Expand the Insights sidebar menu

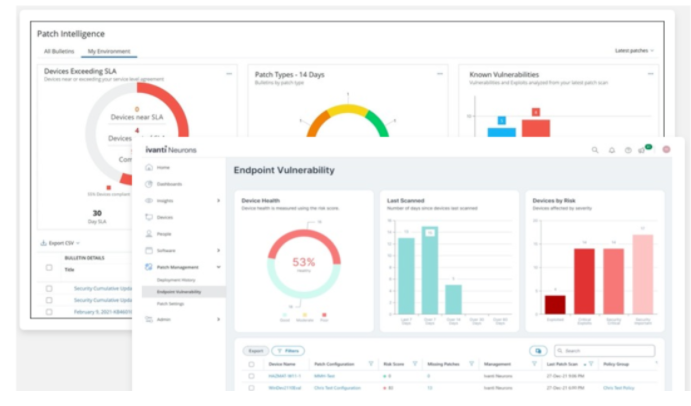tap(218, 200)
